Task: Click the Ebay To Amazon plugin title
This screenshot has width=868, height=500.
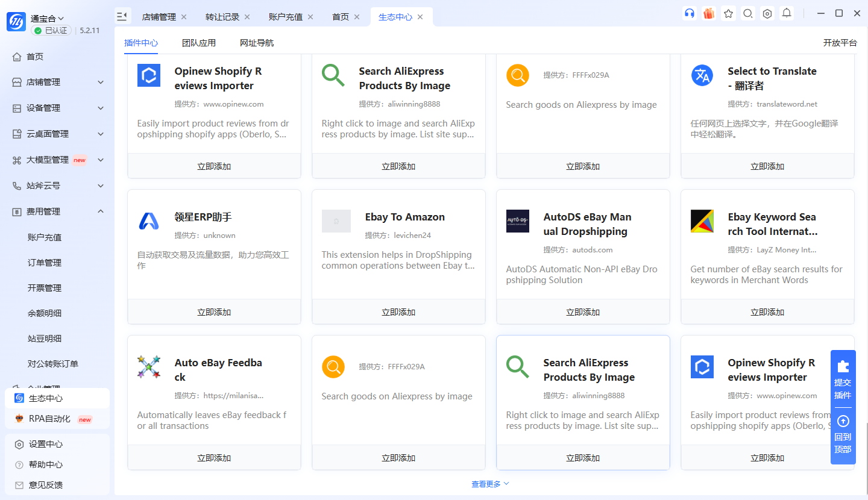Action: (x=405, y=217)
